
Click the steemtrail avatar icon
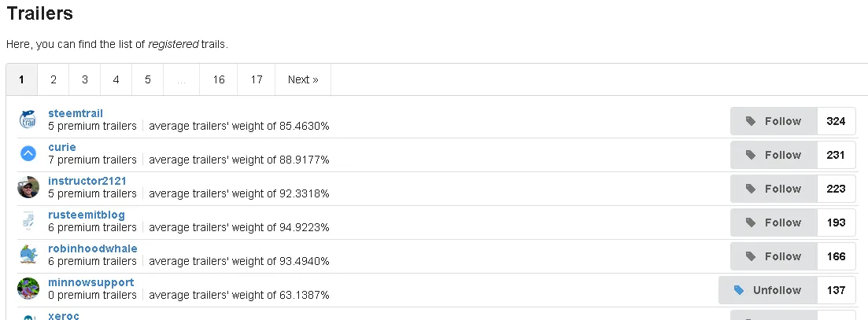tap(28, 120)
